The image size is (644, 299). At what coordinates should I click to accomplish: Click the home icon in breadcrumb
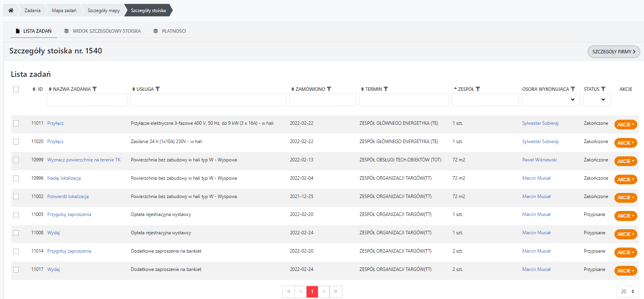click(x=11, y=11)
